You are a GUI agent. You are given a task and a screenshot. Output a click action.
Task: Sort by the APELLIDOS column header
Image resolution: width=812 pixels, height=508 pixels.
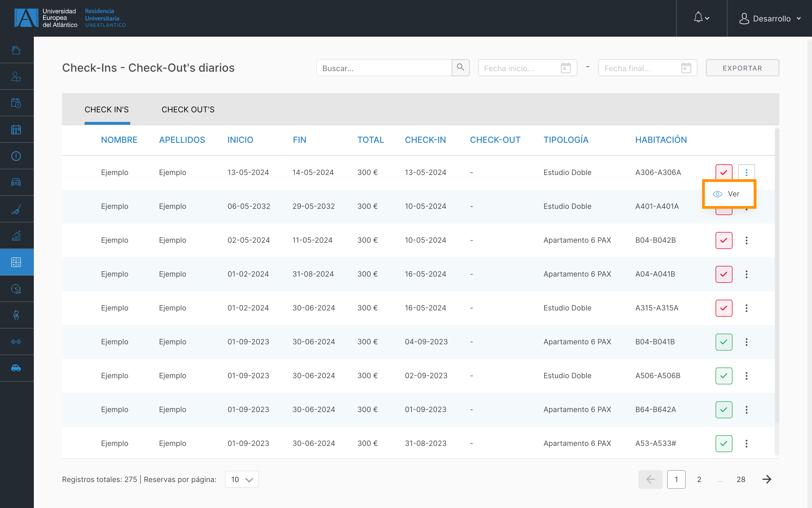182,140
